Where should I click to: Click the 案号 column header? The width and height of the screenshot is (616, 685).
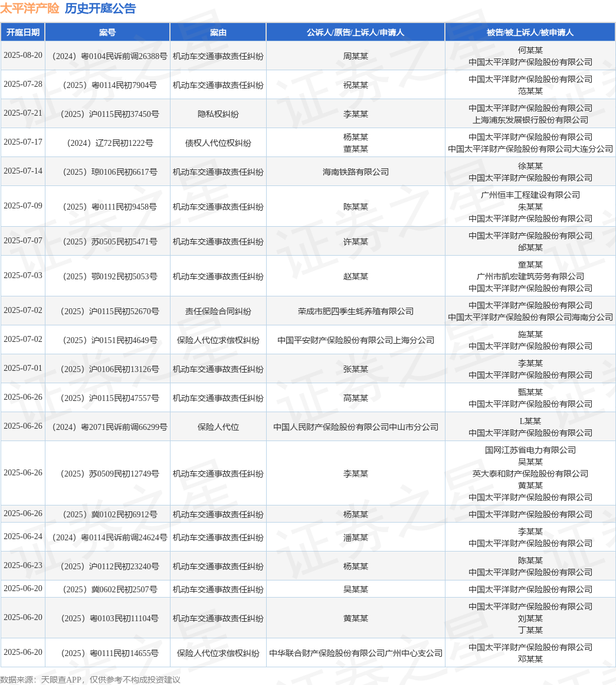tap(107, 32)
